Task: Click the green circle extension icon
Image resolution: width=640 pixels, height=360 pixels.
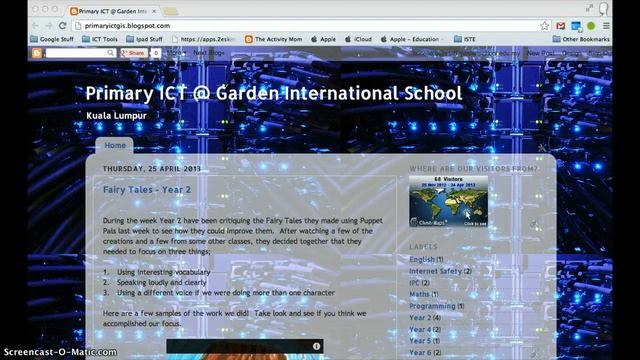Action: tap(591, 26)
